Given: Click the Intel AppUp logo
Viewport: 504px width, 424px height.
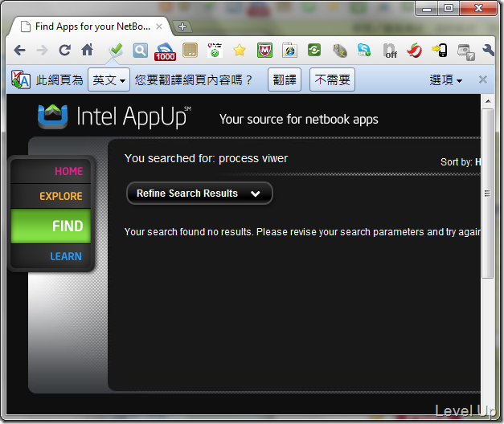Looking at the screenshot, I should [x=114, y=116].
